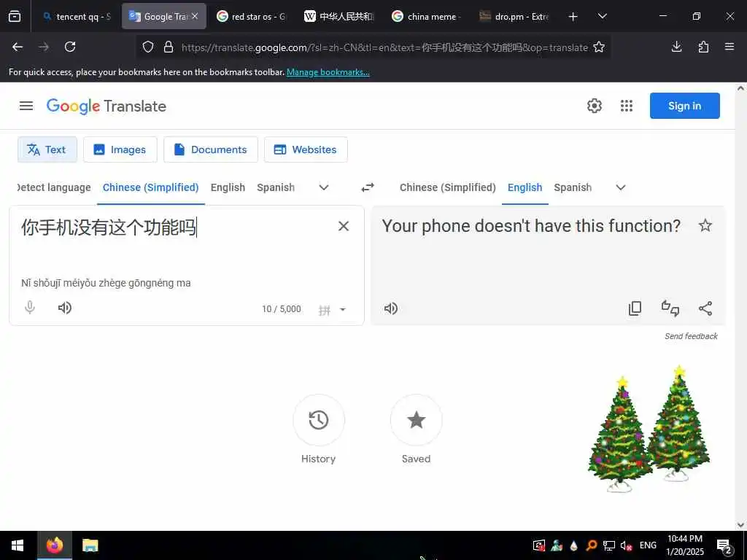Expand more source languages list

point(324,187)
